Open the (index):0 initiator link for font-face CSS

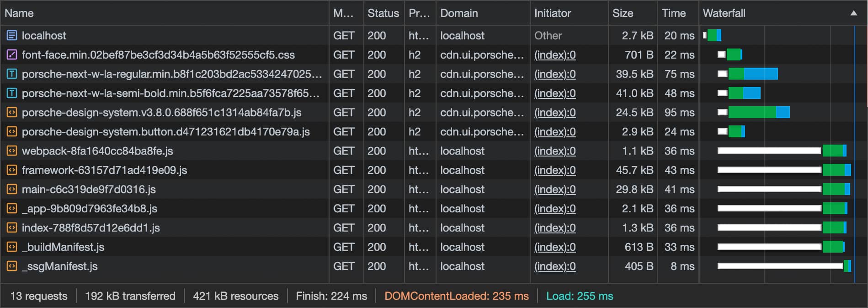coord(554,54)
